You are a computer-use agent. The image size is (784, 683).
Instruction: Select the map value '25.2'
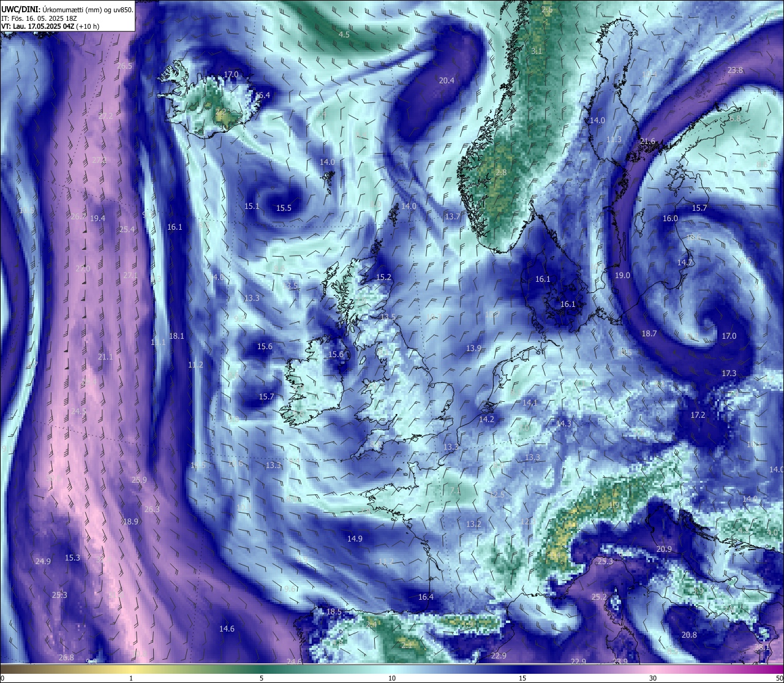599,597
